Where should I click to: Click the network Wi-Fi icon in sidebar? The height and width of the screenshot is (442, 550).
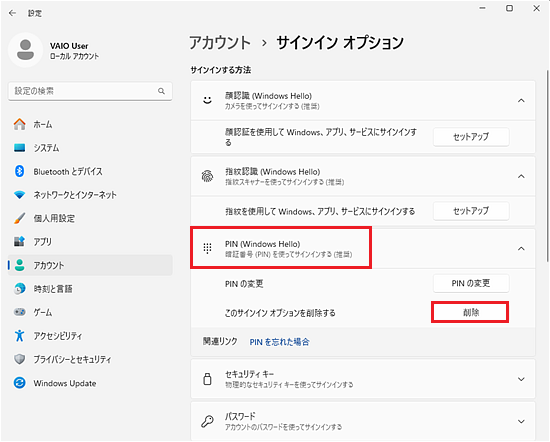20,195
